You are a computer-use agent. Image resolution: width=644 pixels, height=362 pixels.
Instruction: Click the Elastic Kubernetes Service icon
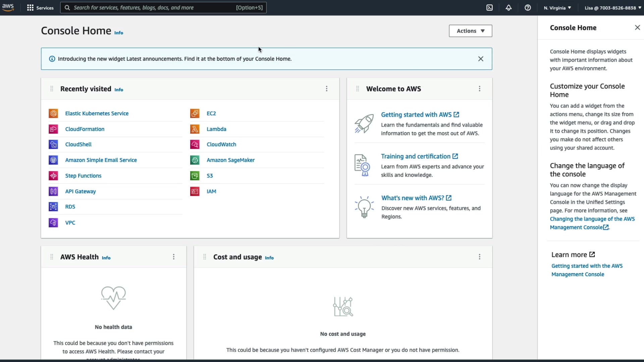tap(53, 113)
